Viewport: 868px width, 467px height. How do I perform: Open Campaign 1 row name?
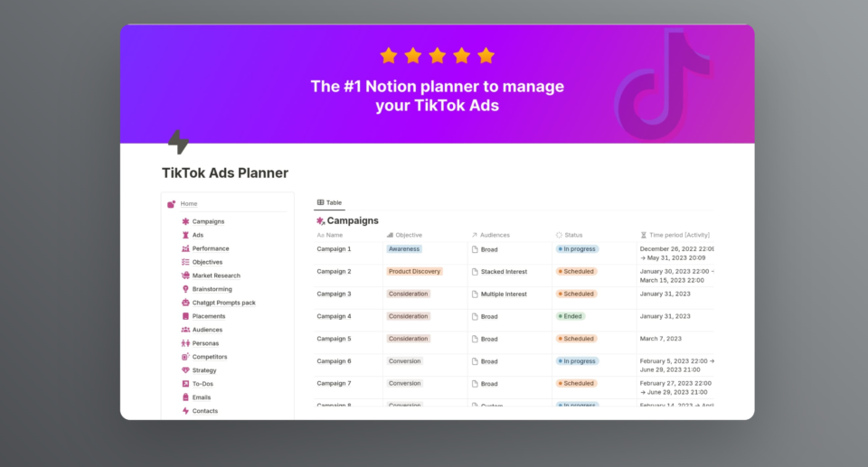[x=334, y=249]
